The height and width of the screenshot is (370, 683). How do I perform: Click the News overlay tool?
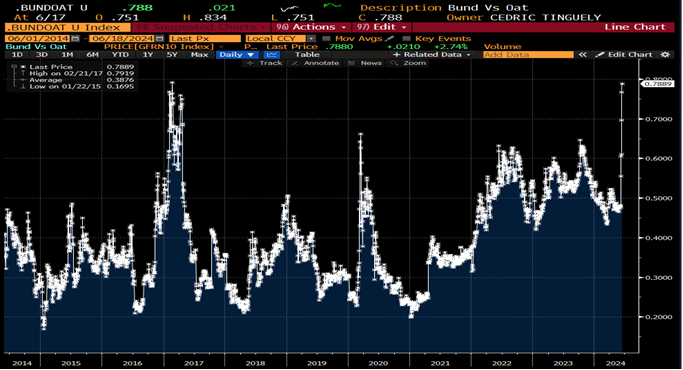tap(365, 63)
